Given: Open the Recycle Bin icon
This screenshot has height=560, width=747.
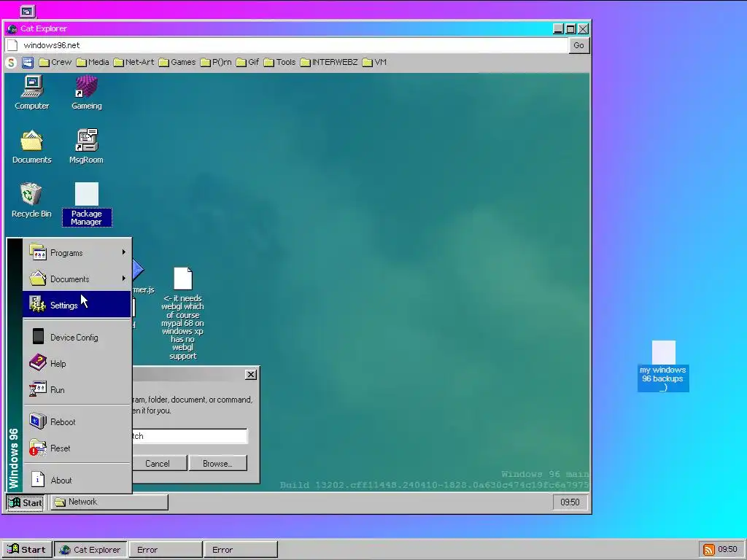Looking at the screenshot, I should click(x=31, y=201).
